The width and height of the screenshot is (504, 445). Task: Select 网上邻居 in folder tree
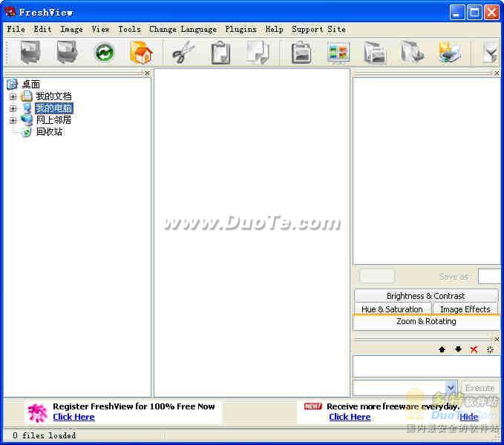pyautogui.click(x=53, y=120)
